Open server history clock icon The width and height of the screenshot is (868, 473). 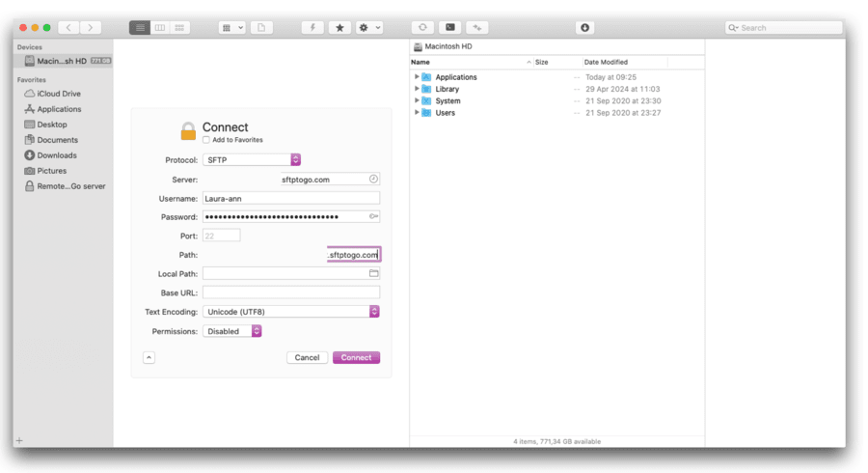[373, 179]
